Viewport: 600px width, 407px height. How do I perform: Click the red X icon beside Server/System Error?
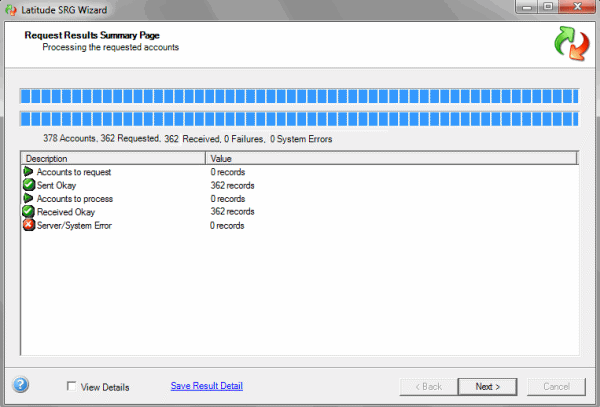(29, 225)
